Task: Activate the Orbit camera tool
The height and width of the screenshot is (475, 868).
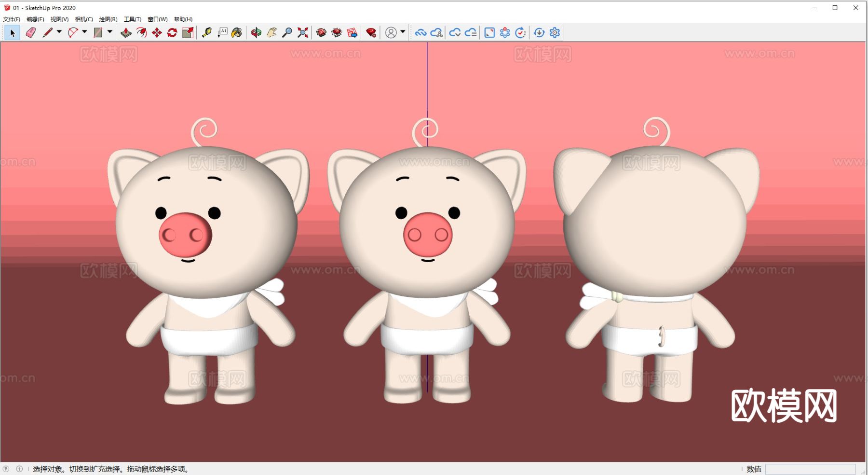Action: [x=256, y=32]
